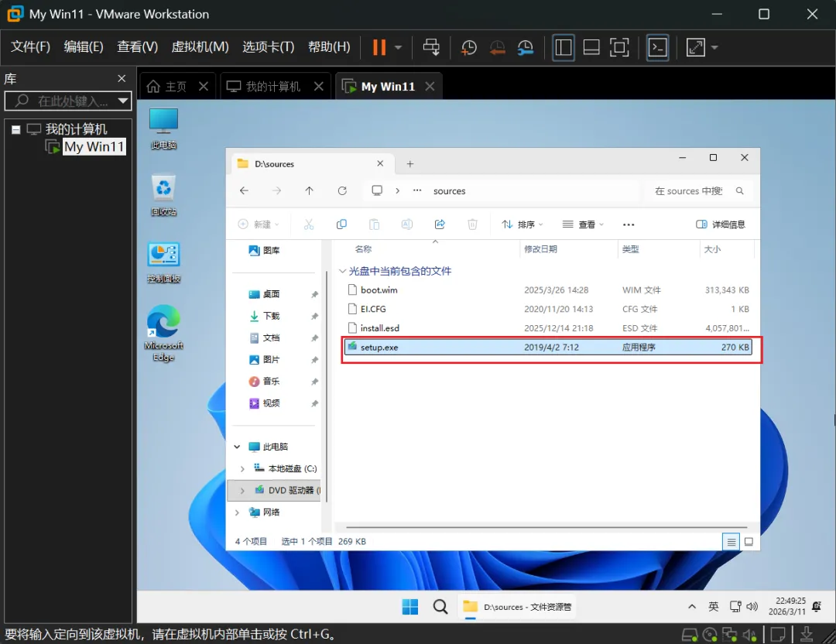Add a new Explorer tab
Screen dimensions: 836x644
point(410,163)
